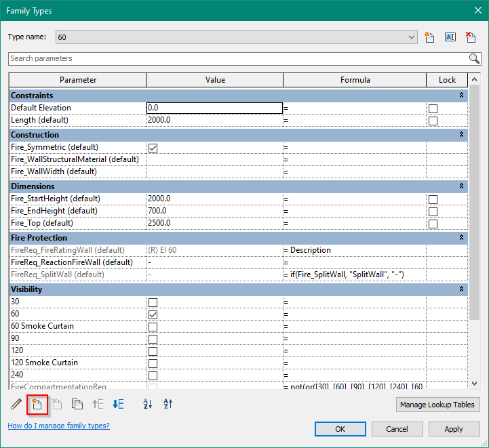Image resolution: width=489 pixels, height=448 pixels.
Task: Click the Lock column header
Action: click(x=447, y=80)
